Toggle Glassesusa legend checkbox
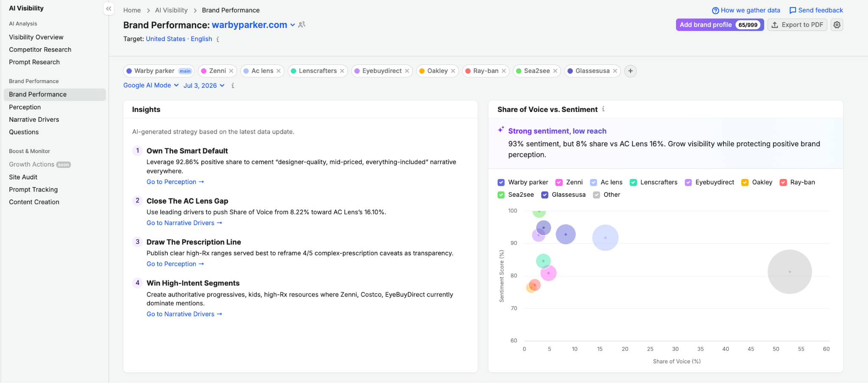This screenshot has width=868, height=383. tap(545, 195)
